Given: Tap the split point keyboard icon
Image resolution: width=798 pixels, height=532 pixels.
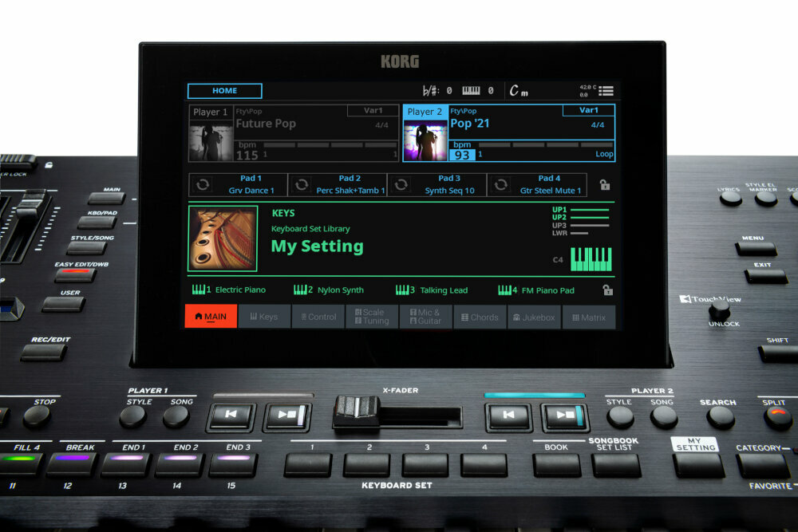Looking at the screenshot, I should point(591,259).
